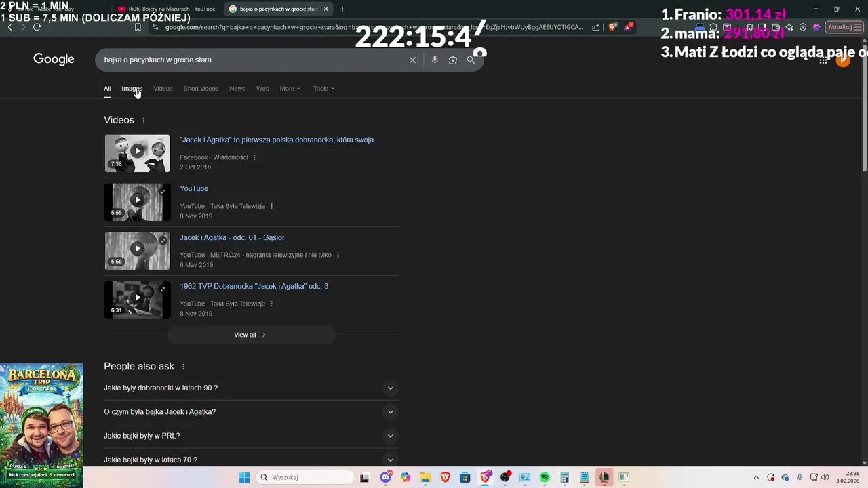Start voice search with the microphone icon
Screen dimensions: 868x488
435,60
